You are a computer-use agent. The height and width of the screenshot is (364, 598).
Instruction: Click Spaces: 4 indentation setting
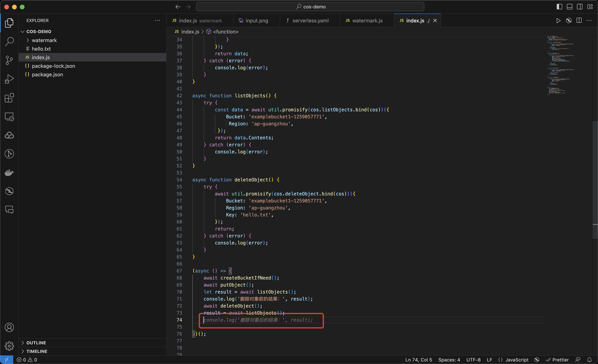tap(449, 360)
